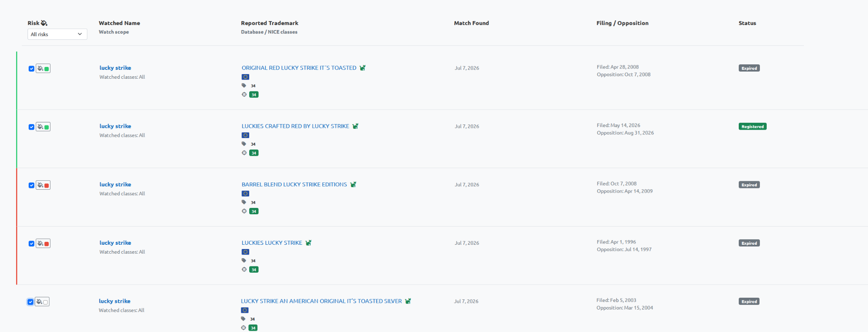The height and width of the screenshot is (332, 868).
Task: Click Expired badge in BARREL BLEND row
Action: coord(749,185)
